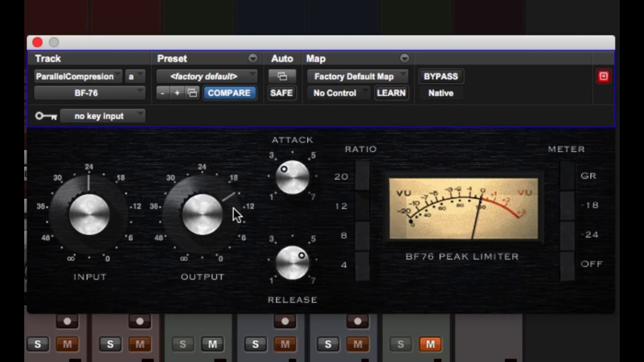Click the ATTACK knob
This screenshot has width=644, height=362.
click(x=292, y=177)
